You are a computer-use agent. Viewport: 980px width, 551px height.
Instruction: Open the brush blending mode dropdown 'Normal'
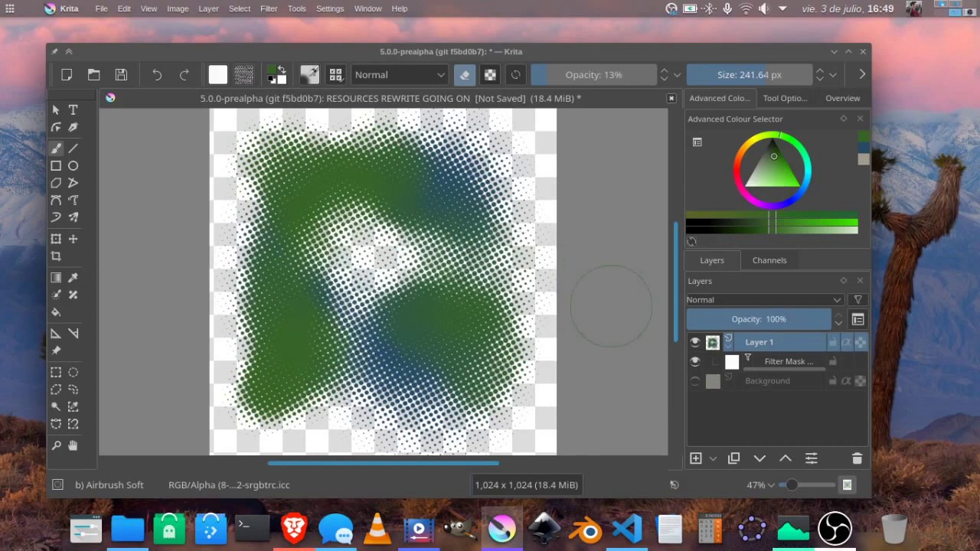point(399,75)
